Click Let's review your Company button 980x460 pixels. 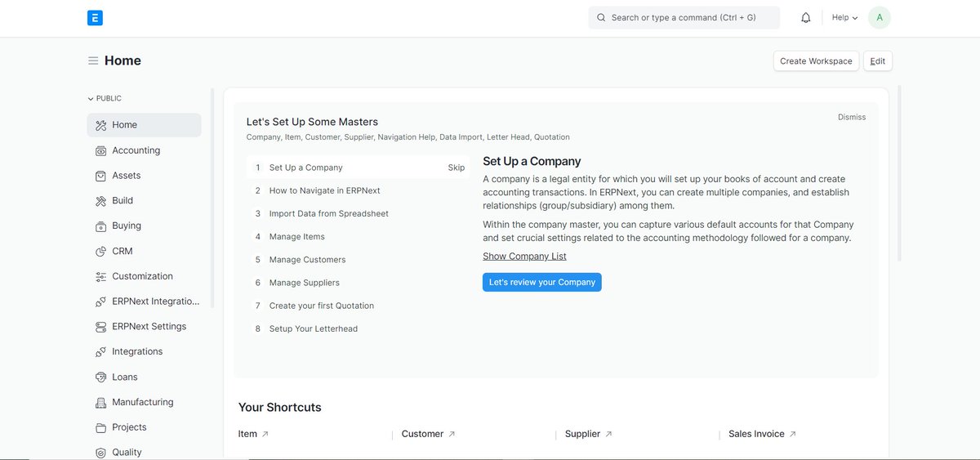pyautogui.click(x=542, y=282)
